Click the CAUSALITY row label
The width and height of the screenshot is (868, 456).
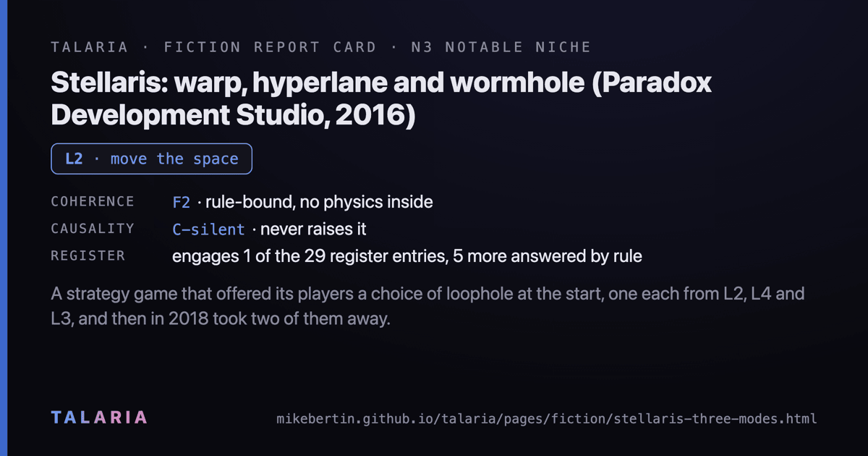[93, 229]
